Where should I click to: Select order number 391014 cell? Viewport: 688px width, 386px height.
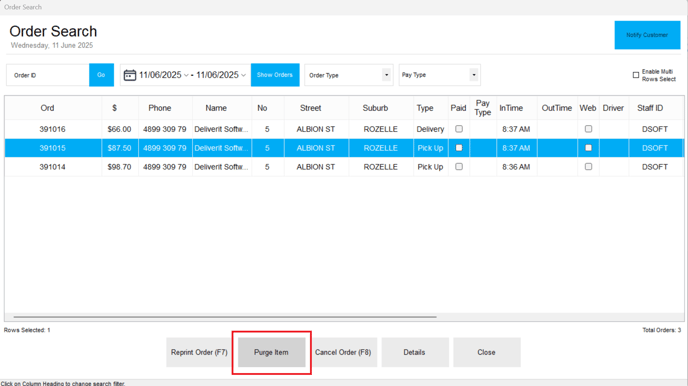53,167
